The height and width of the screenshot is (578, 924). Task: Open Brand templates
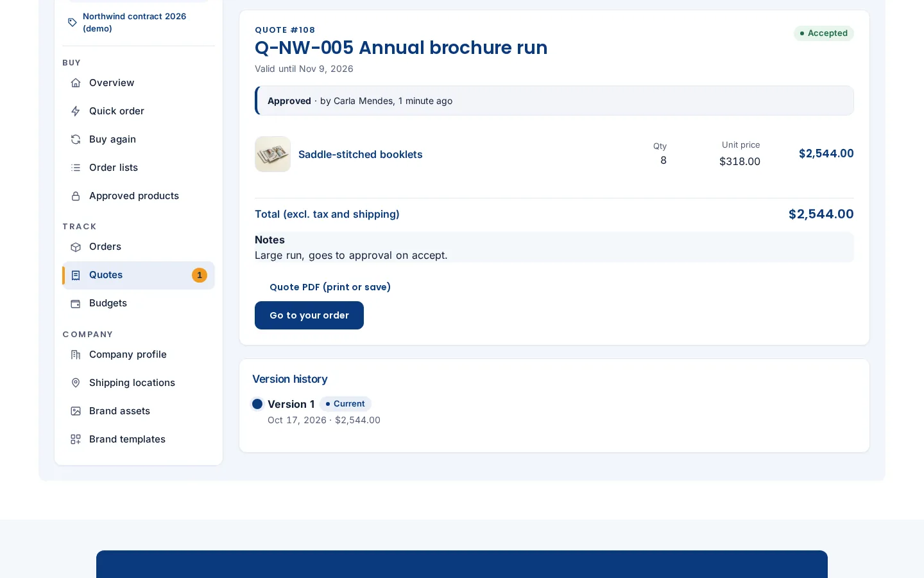139,439
